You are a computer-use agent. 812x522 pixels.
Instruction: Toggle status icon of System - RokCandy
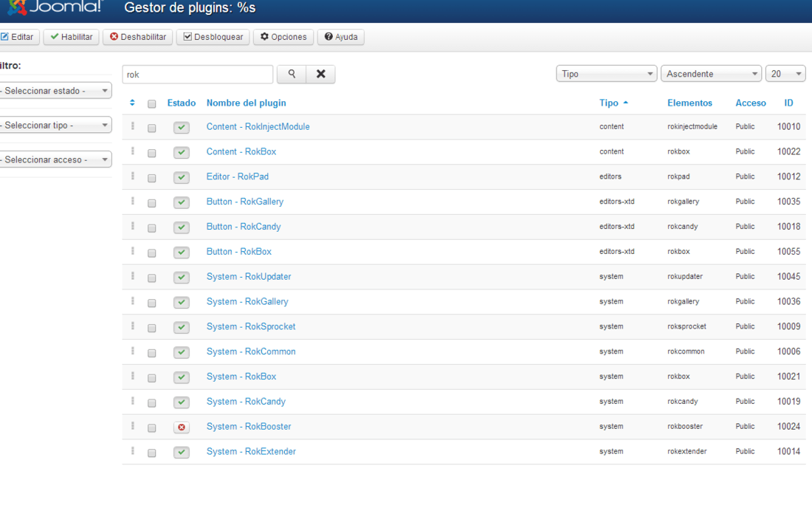pyautogui.click(x=182, y=402)
